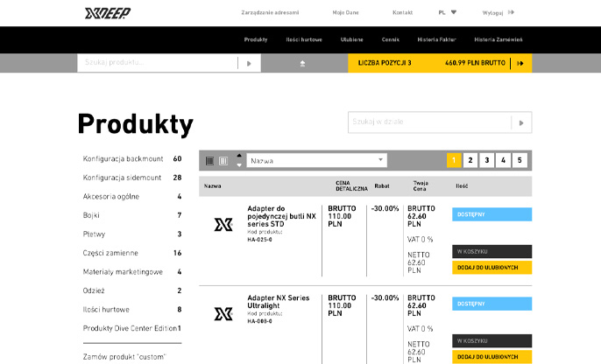Go to Historia Faktur menu
This screenshot has width=601, height=364.
435,39
